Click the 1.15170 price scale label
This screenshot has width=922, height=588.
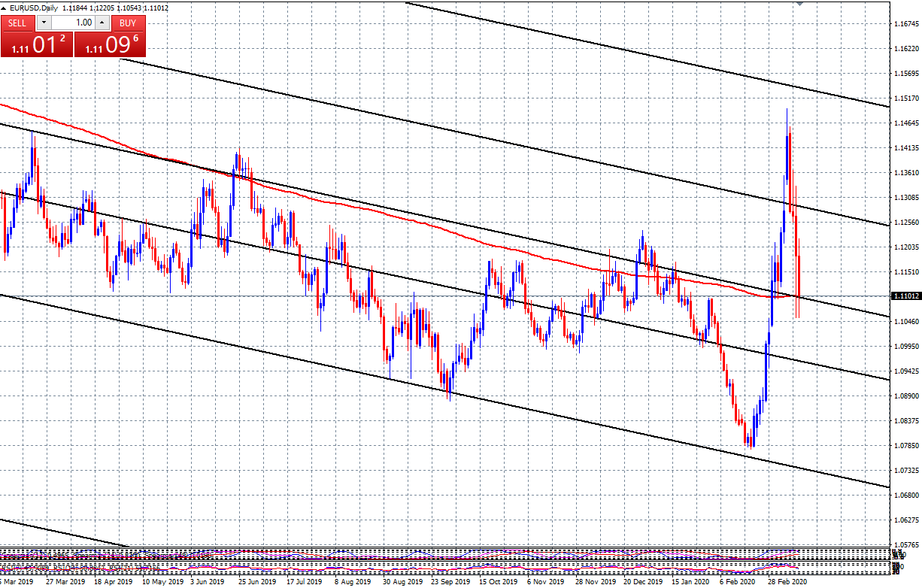905,99
